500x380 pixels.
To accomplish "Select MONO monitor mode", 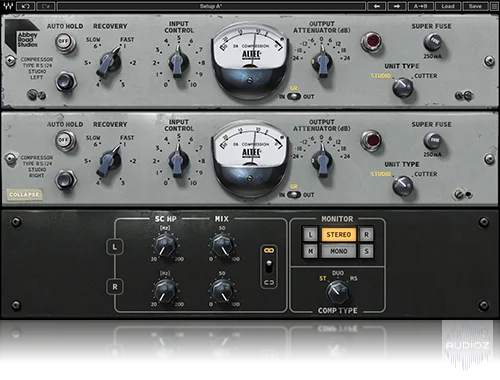I will point(338,251).
